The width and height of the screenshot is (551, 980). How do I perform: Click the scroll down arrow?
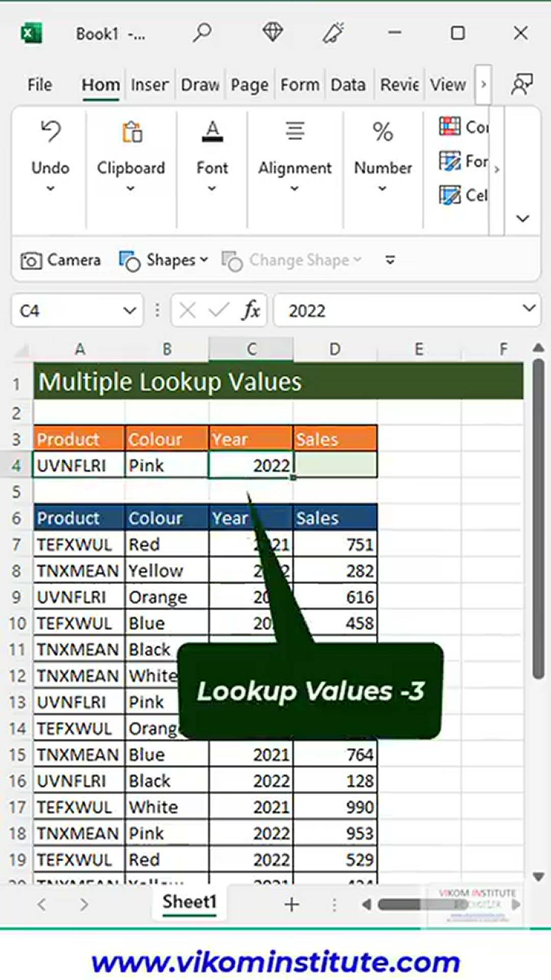coord(538,877)
